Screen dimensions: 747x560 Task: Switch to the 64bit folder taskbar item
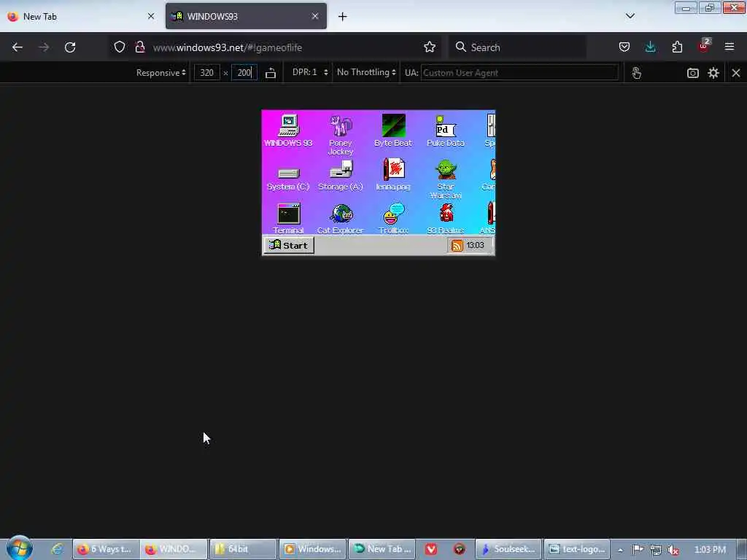point(242,549)
